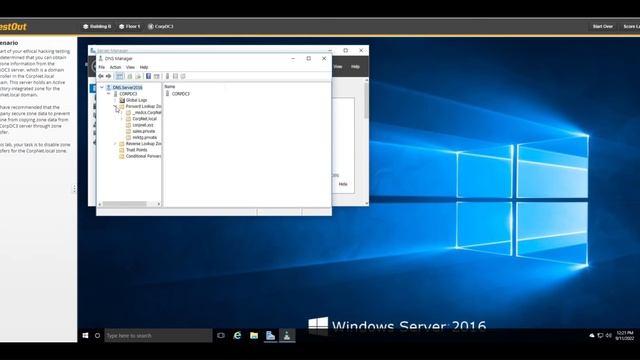Select Forward Lookup Zones folder

[143, 106]
